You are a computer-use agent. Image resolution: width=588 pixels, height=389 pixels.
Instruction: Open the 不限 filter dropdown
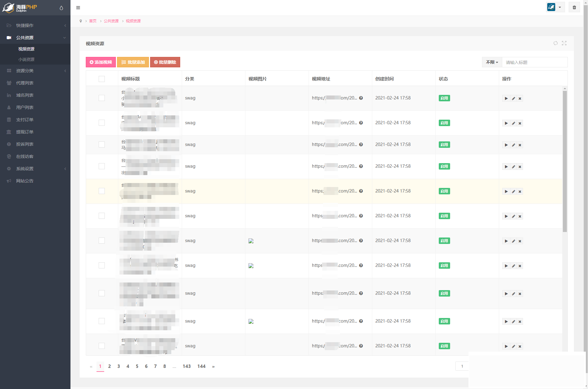(492, 62)
